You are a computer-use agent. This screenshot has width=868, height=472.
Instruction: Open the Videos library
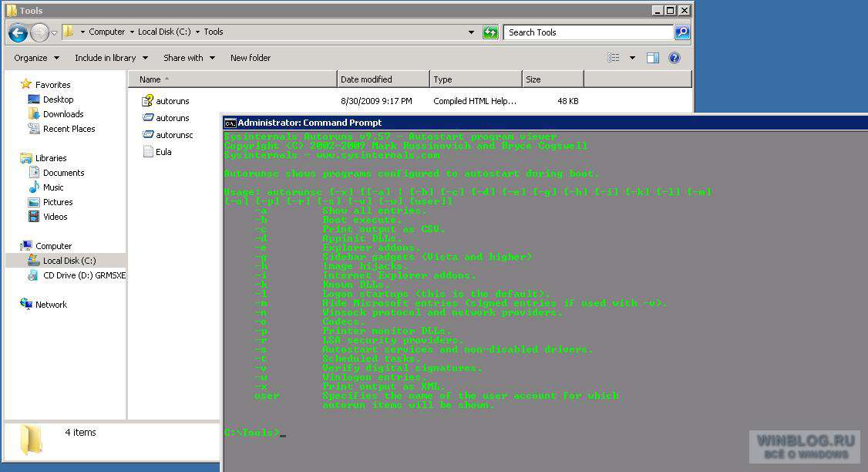click(x=56, y=217)
